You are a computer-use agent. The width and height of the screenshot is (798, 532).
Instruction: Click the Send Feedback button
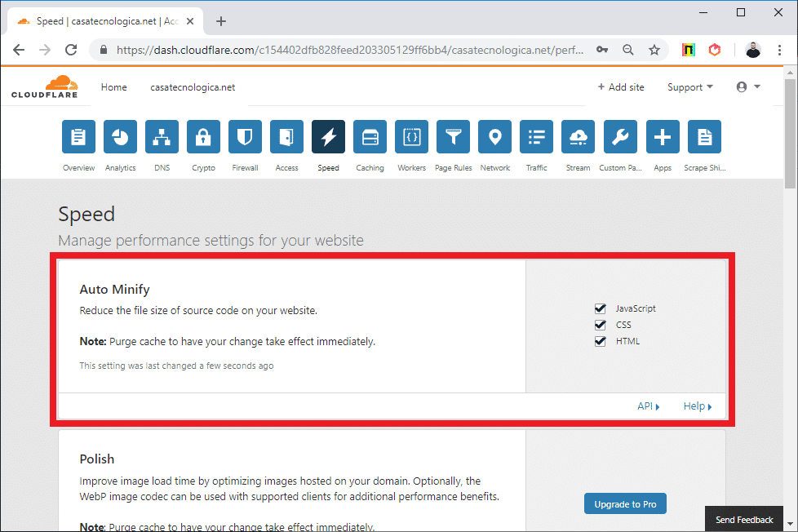pyautogui.click(x=744, y=519)
